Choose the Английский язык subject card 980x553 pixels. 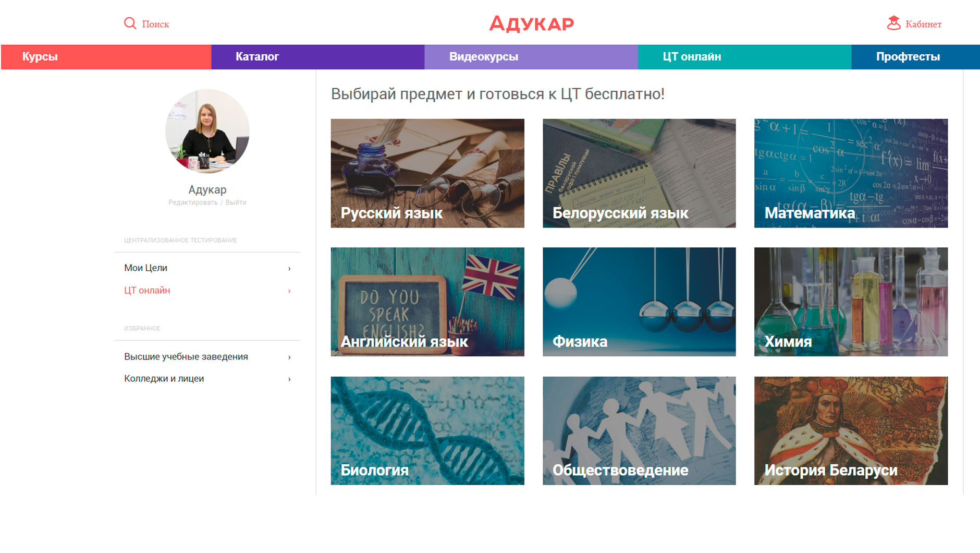(x=427, y=302)
